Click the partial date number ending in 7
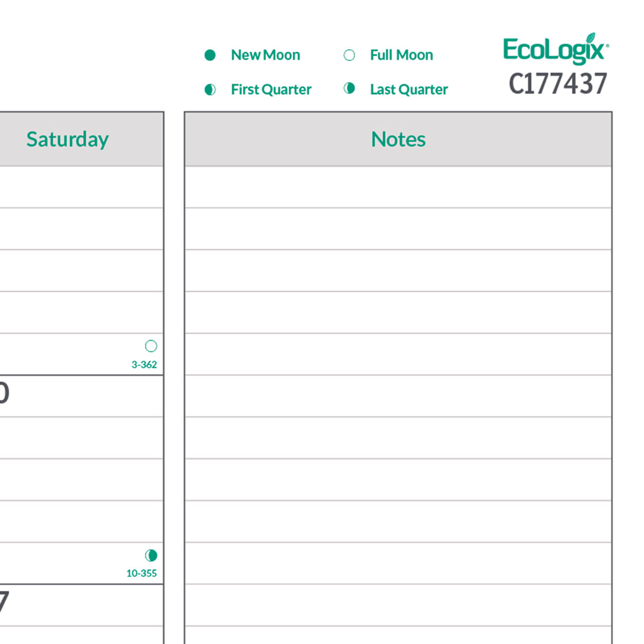The width and height of the screenshot is (644, 644). 4,602
